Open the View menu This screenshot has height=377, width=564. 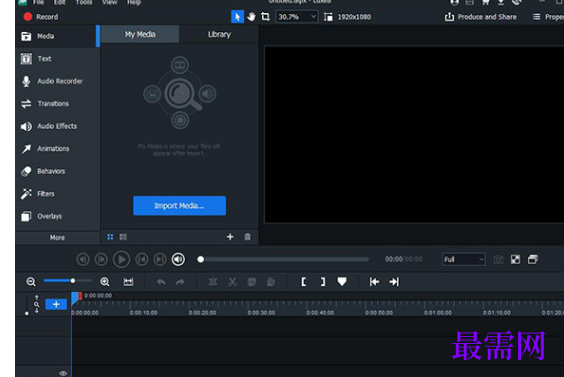pyautogui.click(x=109, y=3)
